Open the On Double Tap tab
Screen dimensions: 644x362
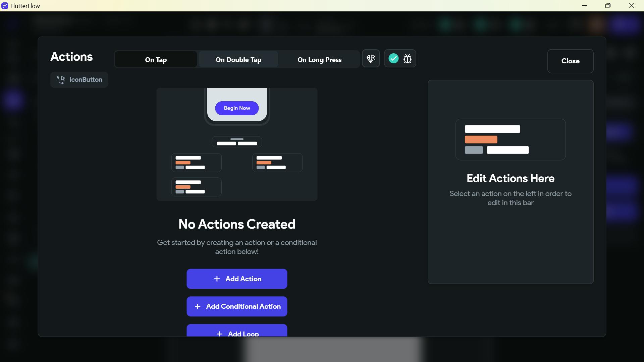238,60
